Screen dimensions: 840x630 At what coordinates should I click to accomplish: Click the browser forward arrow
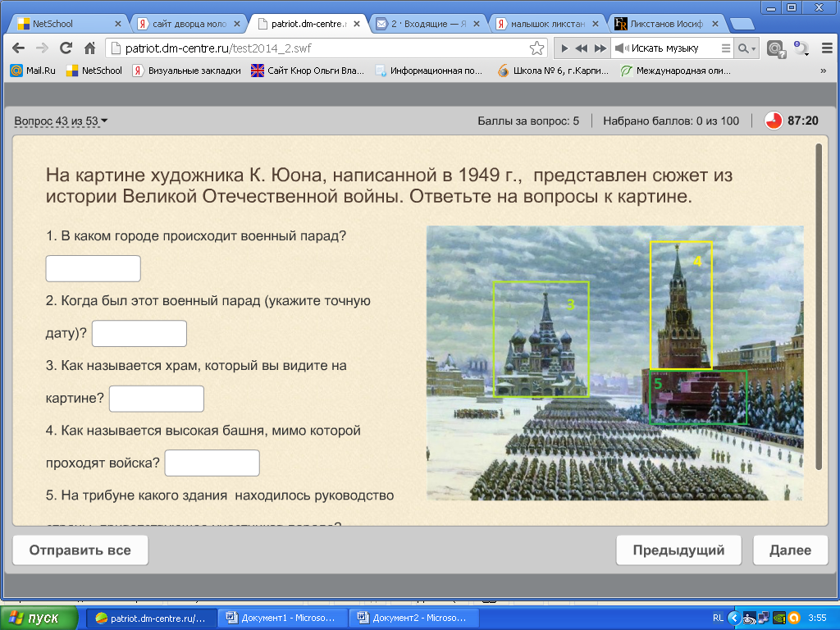[x=42, y=48]
